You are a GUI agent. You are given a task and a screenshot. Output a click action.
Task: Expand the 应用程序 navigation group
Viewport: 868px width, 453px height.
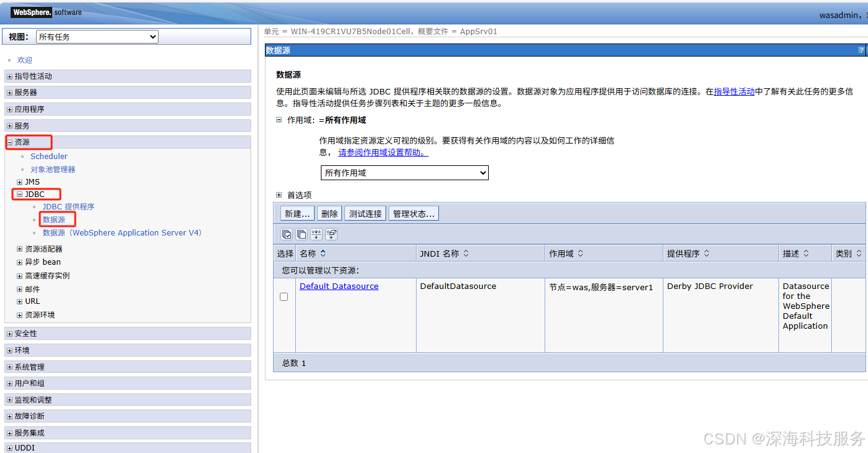coord(9,109)
